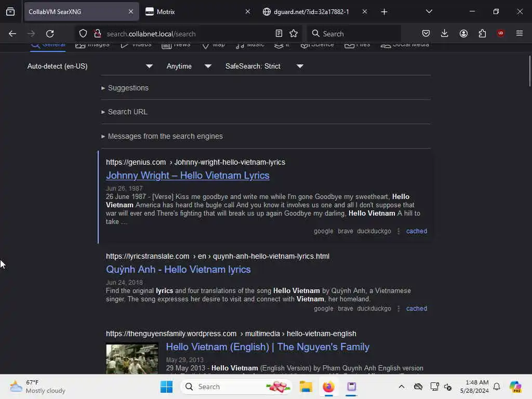Click the Windows taskbar Search box
The width and height of the screenshot is (532, 399).
coord(236,387)
